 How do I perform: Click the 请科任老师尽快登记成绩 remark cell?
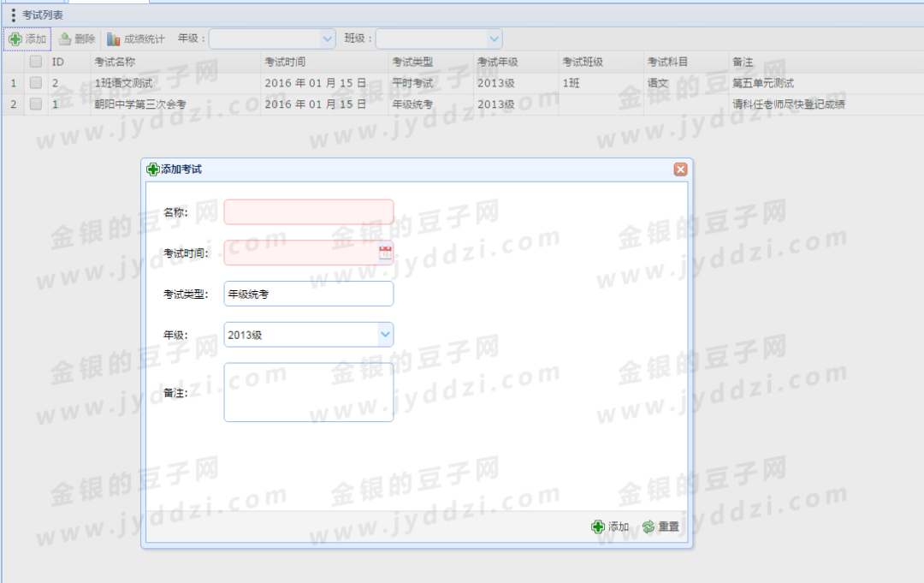[x=826, y=104]
